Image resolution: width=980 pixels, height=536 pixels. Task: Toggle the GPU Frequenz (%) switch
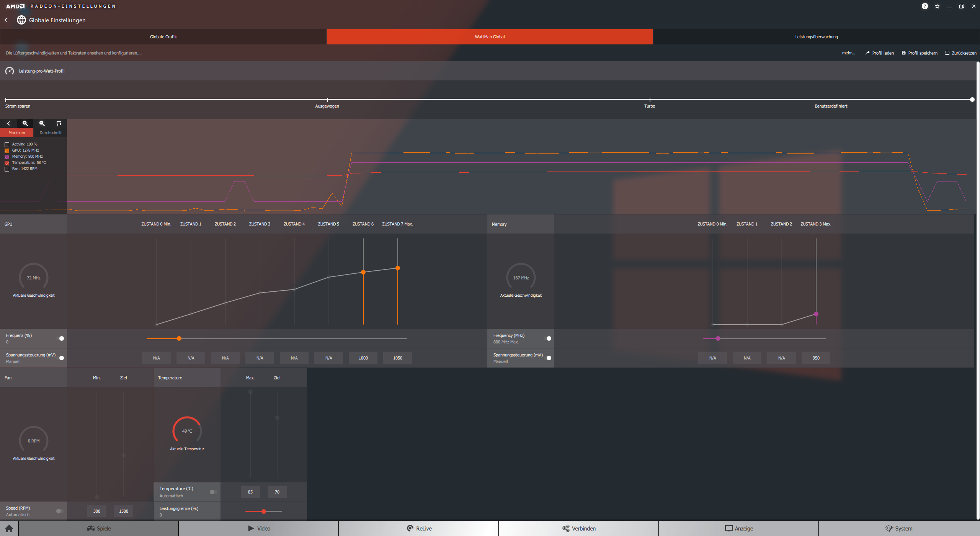(x=60, y=338)
